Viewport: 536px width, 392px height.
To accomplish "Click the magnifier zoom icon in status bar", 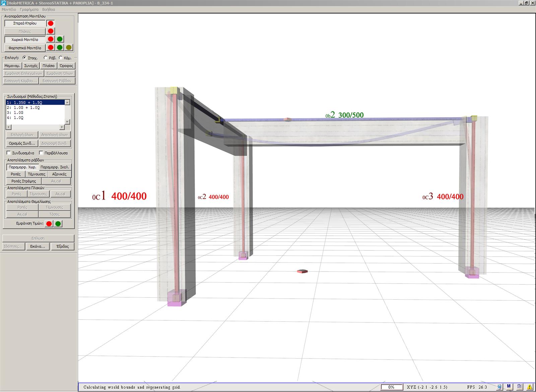I will pos(519,387).
